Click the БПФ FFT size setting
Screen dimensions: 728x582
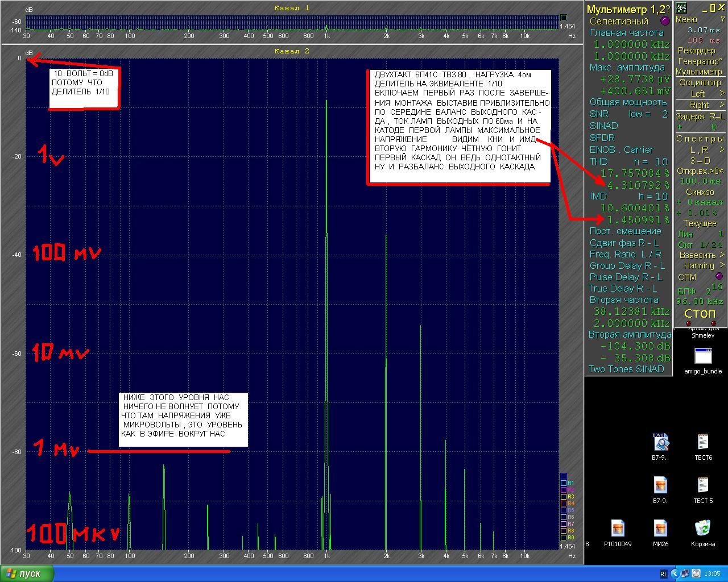(700, 290)
